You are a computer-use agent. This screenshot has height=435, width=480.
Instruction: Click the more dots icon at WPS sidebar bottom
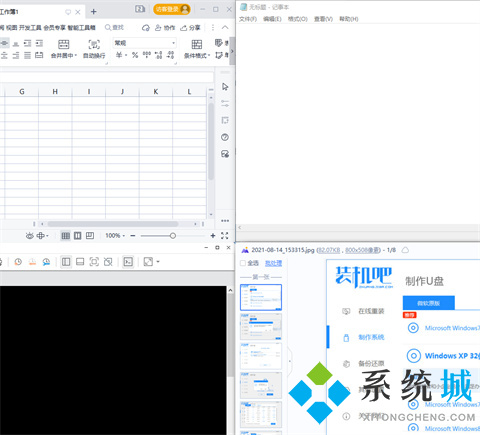225,221
